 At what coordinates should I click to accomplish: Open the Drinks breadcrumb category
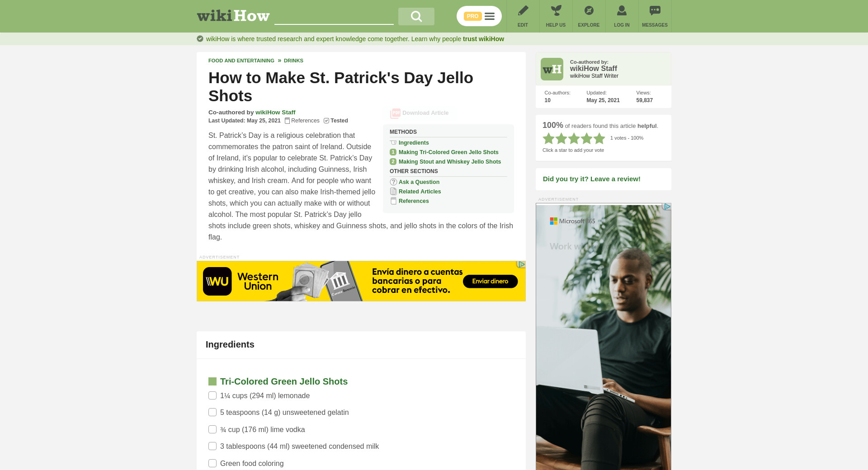(293, 61)
